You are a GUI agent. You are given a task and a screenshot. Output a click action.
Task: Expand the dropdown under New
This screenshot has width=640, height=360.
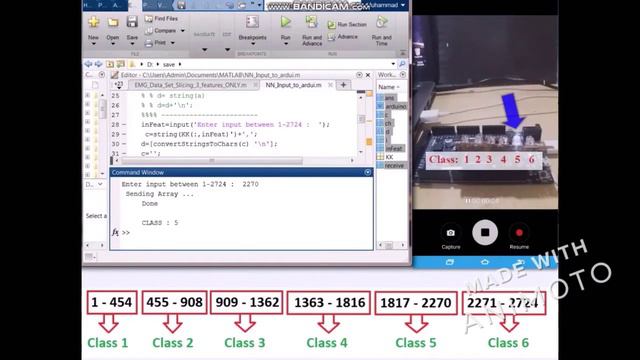point(93,44)
